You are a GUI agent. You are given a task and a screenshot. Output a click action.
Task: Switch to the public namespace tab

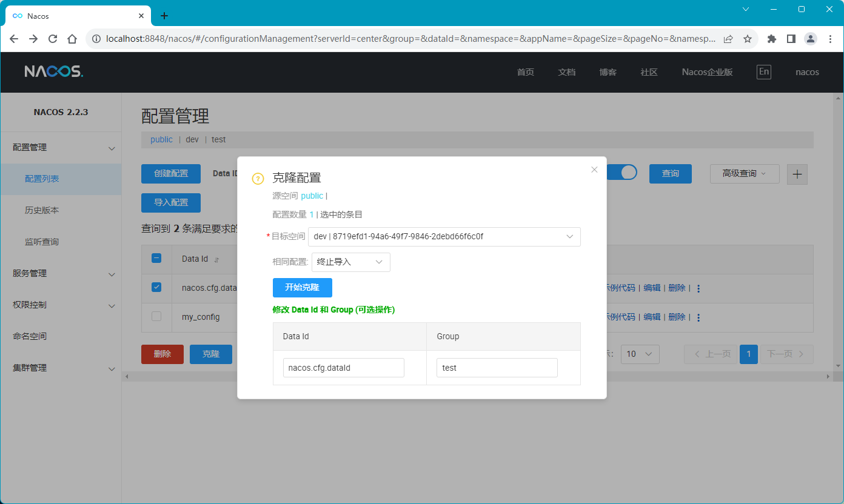tap(162, 140)
